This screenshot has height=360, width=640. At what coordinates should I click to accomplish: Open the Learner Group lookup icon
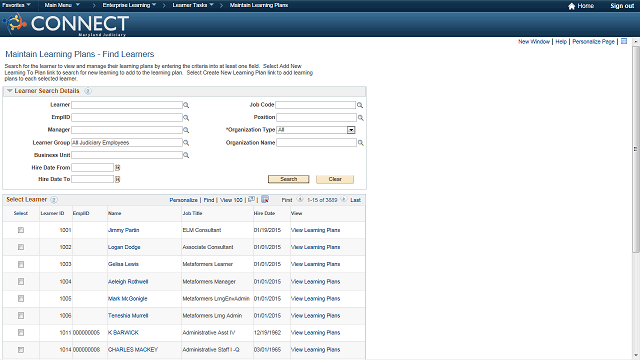186,143
